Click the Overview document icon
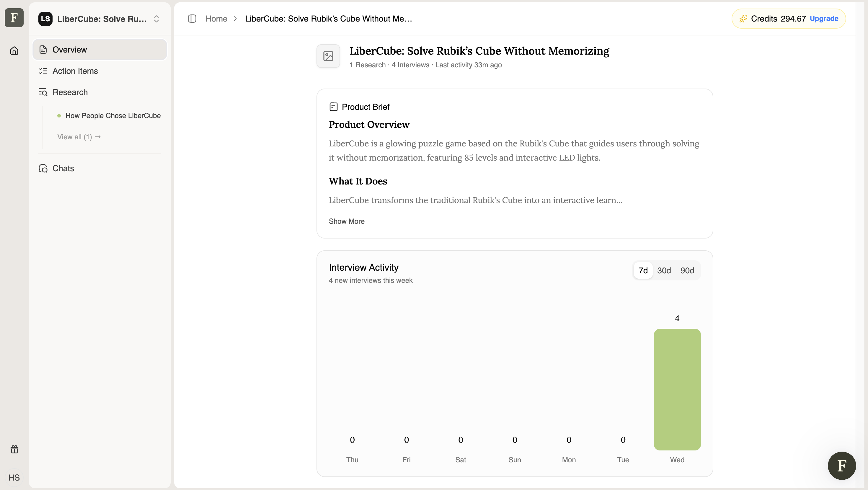The height and width of the screenshot is (490, 868). point(43,50)
